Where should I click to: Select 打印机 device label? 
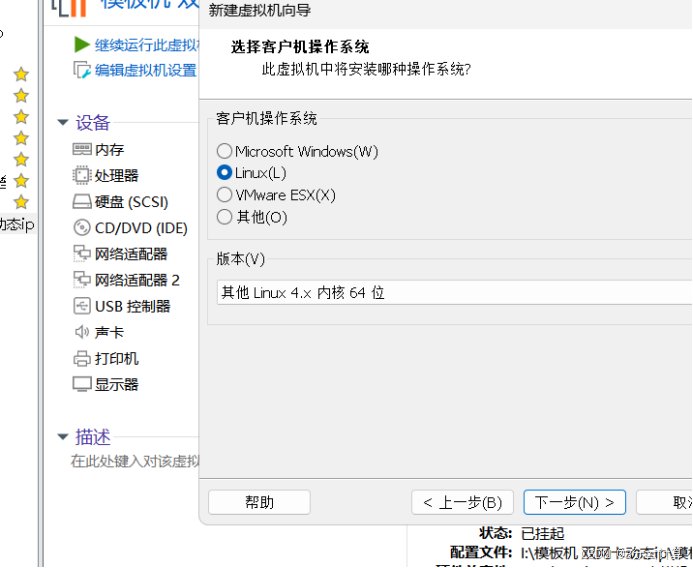117,358
